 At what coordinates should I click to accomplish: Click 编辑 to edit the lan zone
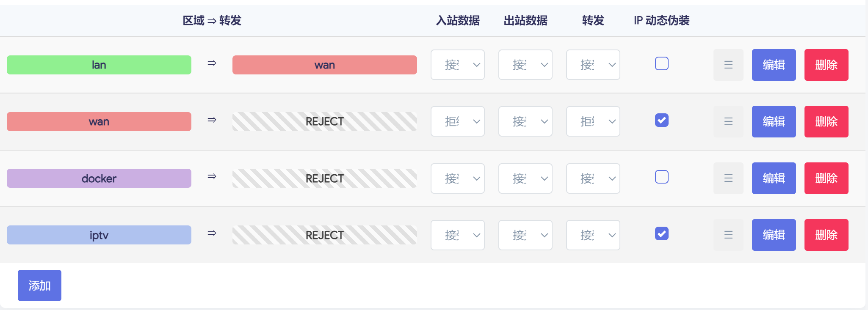click(774, 65)
